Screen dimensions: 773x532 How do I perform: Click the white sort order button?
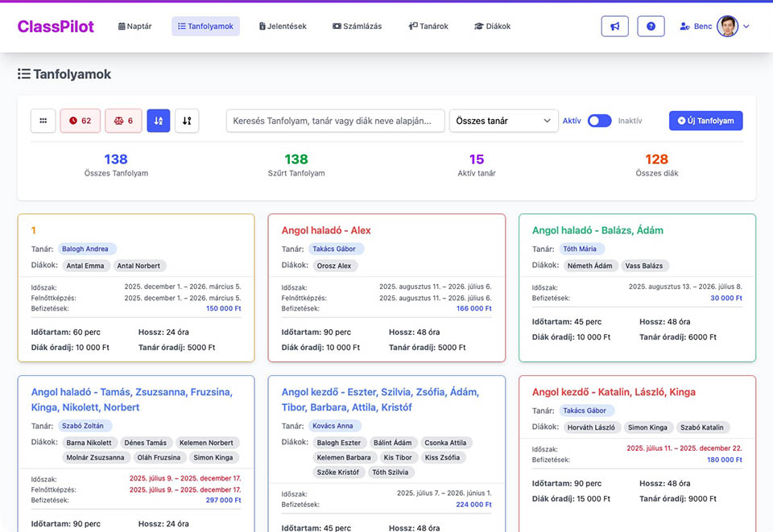pyautogui.click(x=187, y=121)
